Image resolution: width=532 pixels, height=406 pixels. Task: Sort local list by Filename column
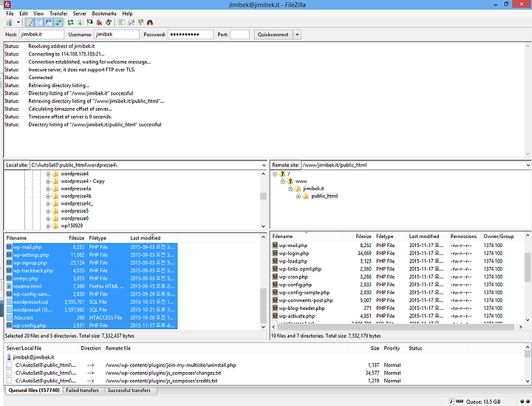[29, 238]
